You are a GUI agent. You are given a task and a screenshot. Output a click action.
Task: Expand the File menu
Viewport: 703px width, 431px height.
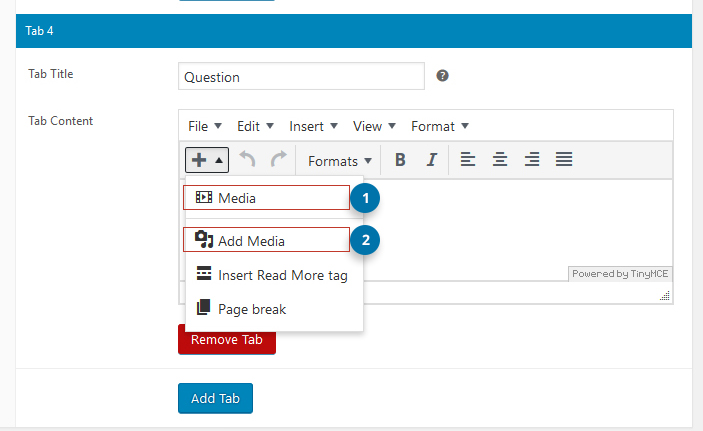click(204, 126)
